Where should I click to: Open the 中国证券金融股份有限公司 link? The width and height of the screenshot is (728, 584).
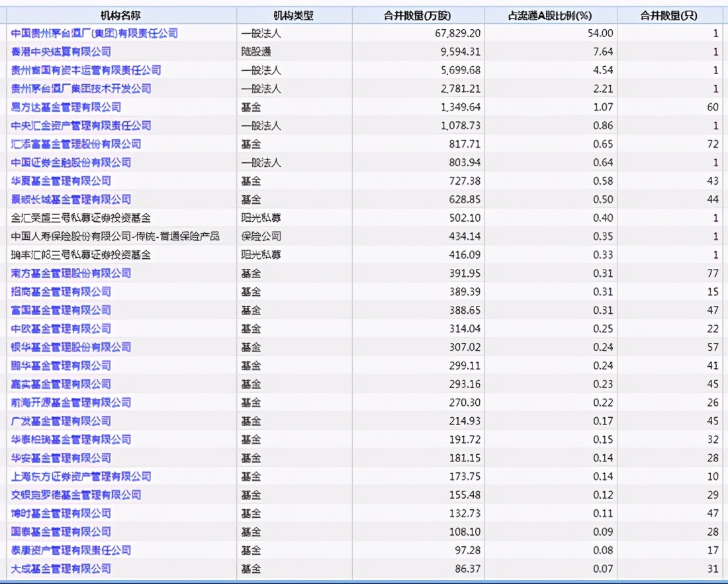(x=71, y=163)
